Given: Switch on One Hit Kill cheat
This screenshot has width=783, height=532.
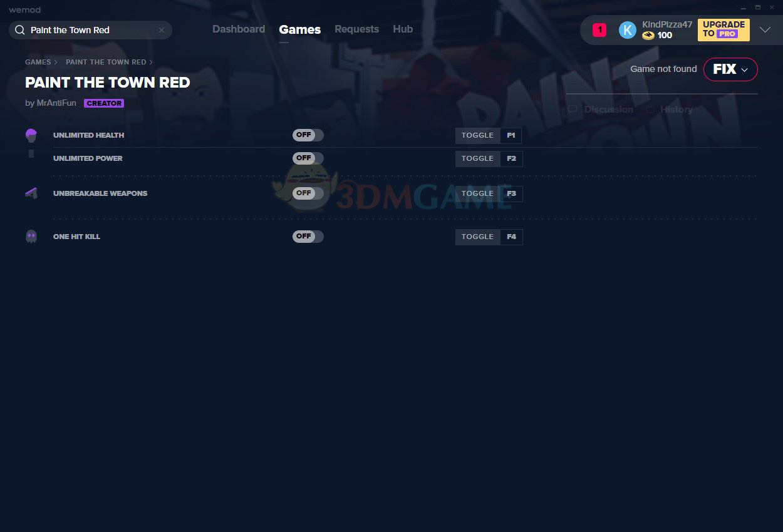Looking at the screenshot, I should coord(308,237).
